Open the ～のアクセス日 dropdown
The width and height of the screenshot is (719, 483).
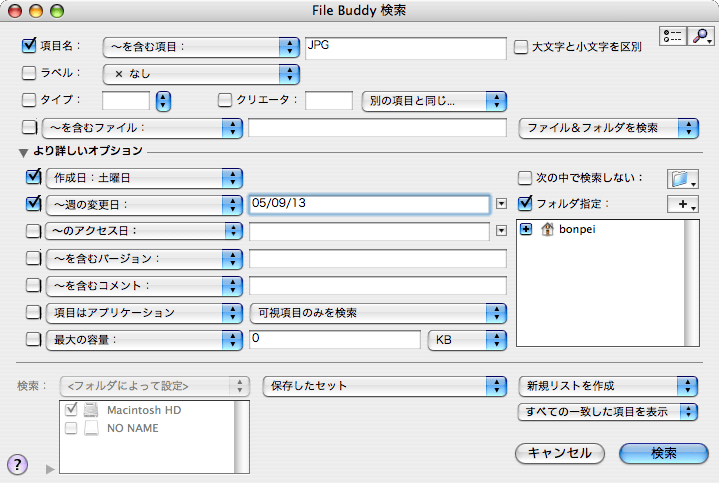tap(144, 231)
